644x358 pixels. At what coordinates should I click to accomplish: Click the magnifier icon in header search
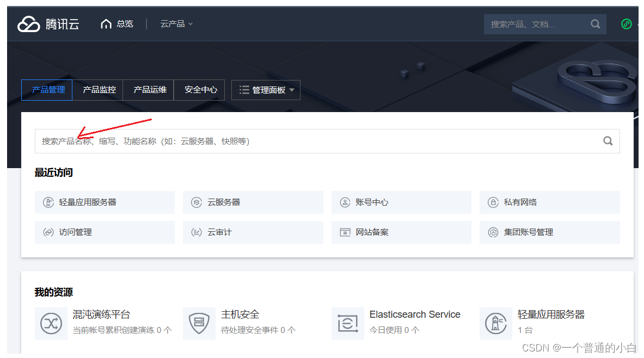click(x=595, y=24)
